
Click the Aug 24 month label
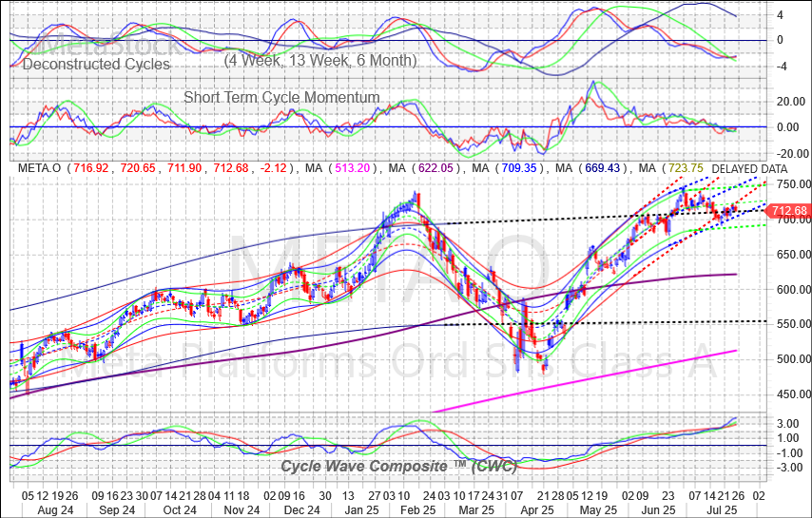(55, 510)
